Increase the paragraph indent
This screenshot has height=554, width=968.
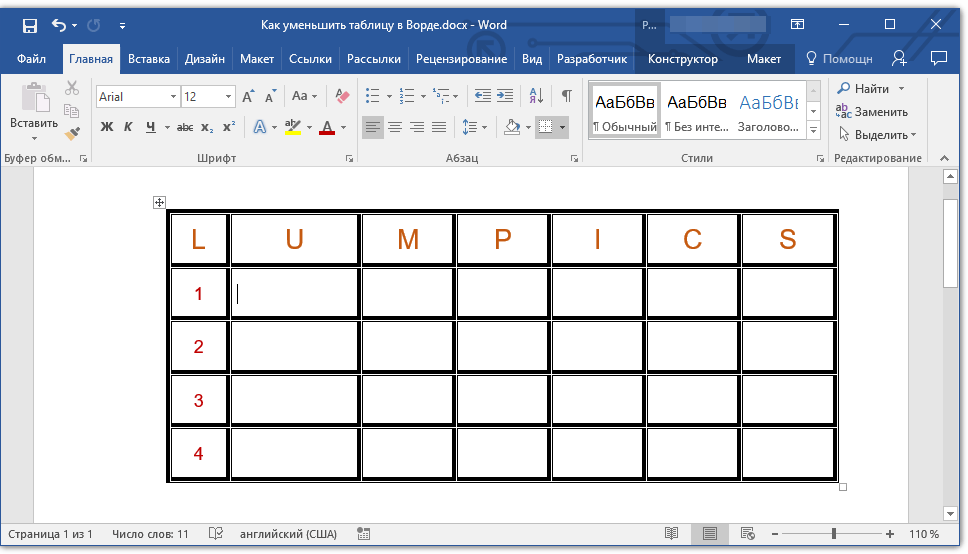pyautogui.click(x=505, y=97)
